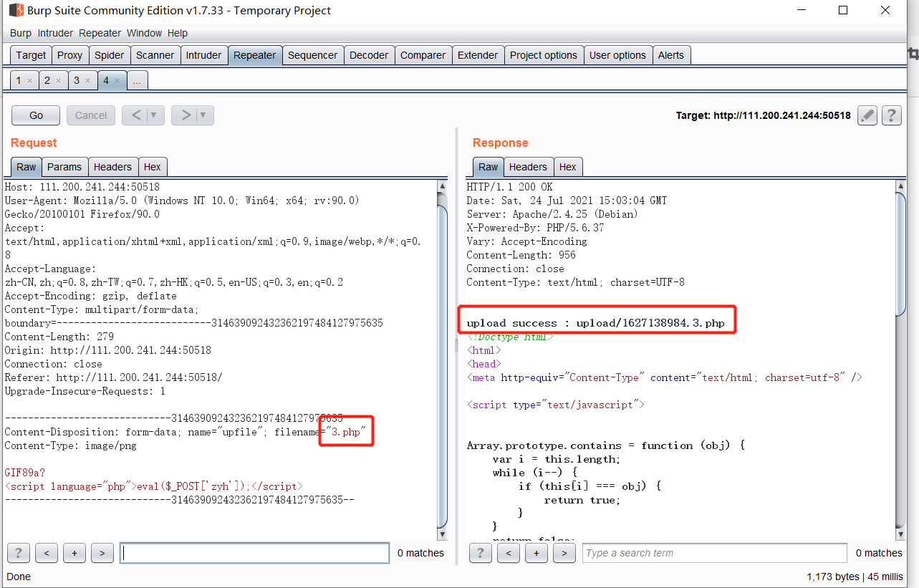Click the edit target pencil icon
Screen dimensions: 919x588
point(867,115)
